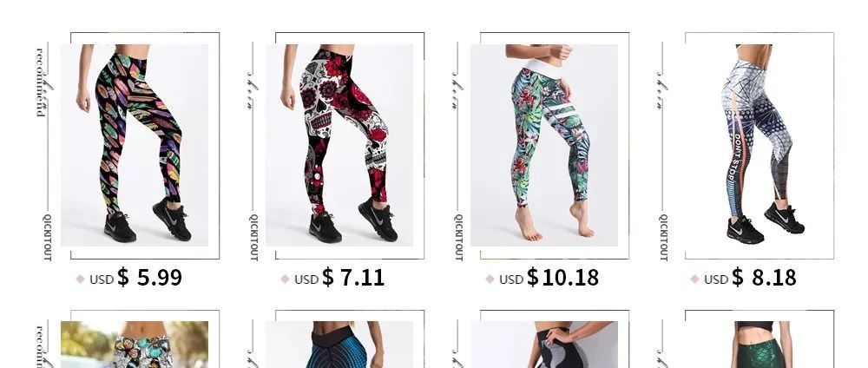Click the pink diamond icon beside $ 5.99
This screenshot has height=368, width=868.
coord(80,279)
